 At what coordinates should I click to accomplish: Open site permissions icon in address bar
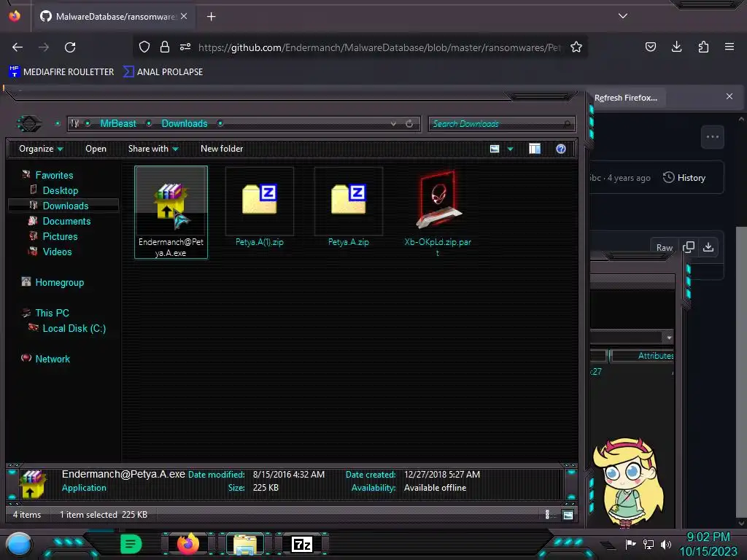(x=185, y=47)
